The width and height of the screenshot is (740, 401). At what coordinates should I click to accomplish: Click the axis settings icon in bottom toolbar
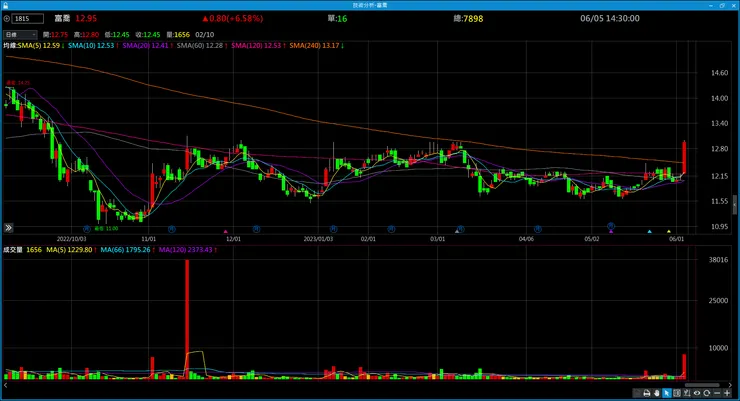click(687, 393)
